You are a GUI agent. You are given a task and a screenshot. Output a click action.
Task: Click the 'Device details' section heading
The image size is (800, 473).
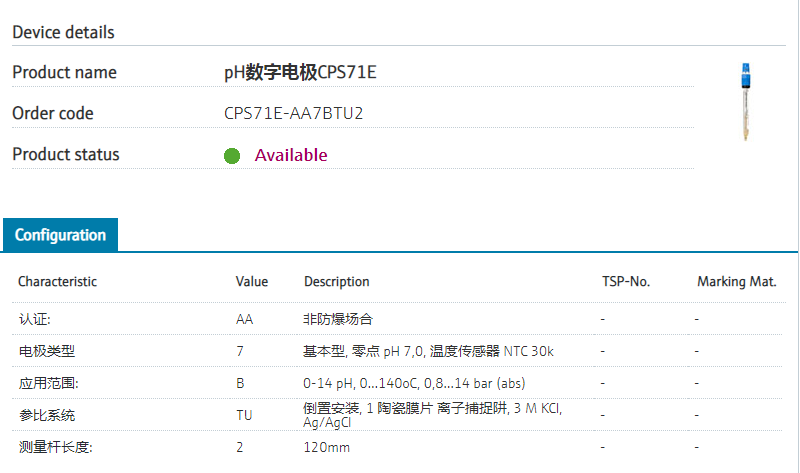click(x=63, y=32)
